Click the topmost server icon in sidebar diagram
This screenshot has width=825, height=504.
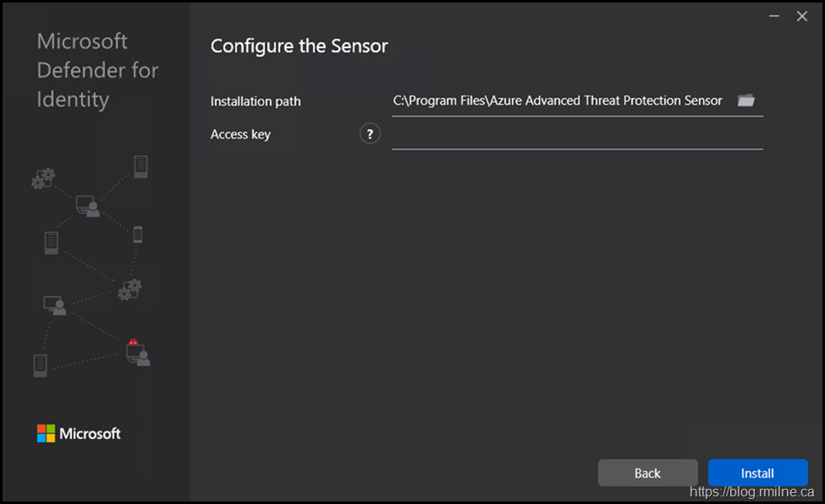pos(140,166)
